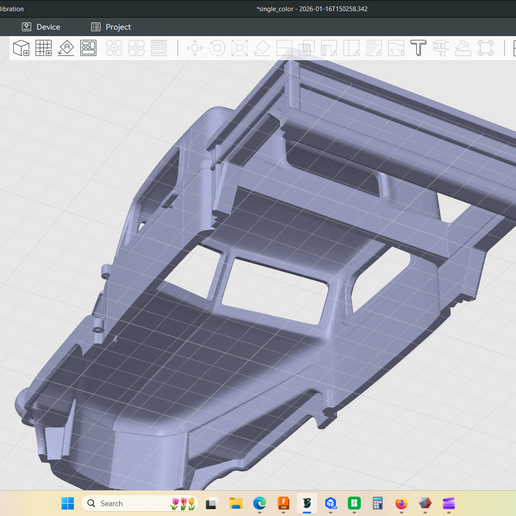Click the Split to parts icon
The image size is (516, 516).
click(136, 48)
